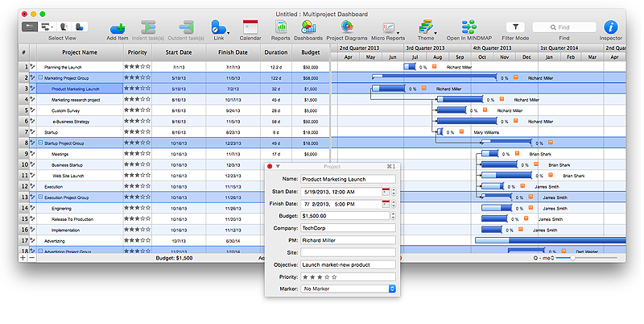Click the Priority column header

tap(137, 52)
